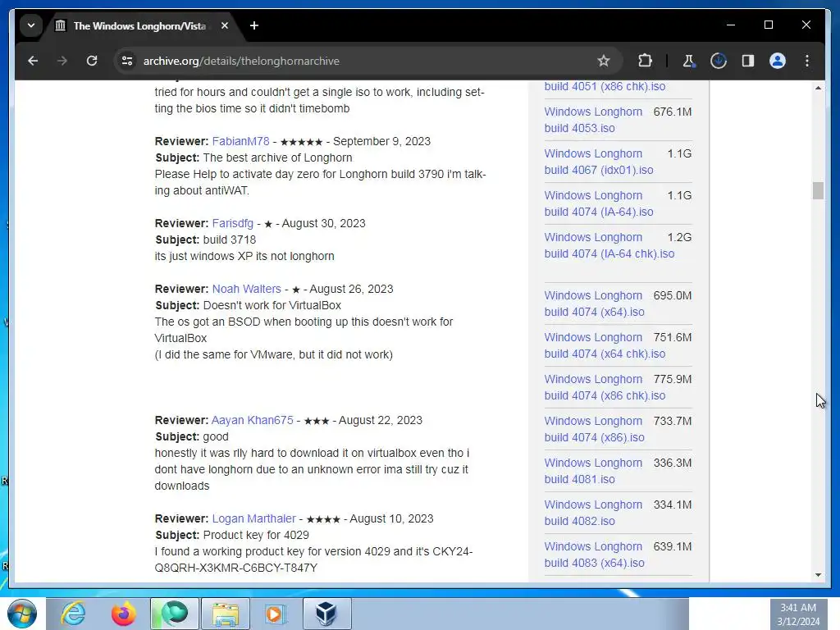Screen dimensions: 840x630
Task: Click the vertical scrollbar thumb
Action: 818,190
